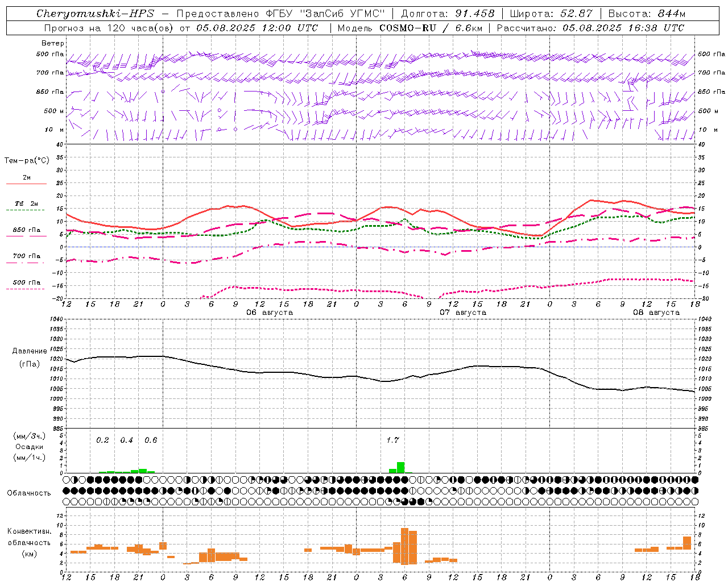This screenshot has height=582, width=728.
Task: Click the Осадки panel label
Action: tap(29, 447)
